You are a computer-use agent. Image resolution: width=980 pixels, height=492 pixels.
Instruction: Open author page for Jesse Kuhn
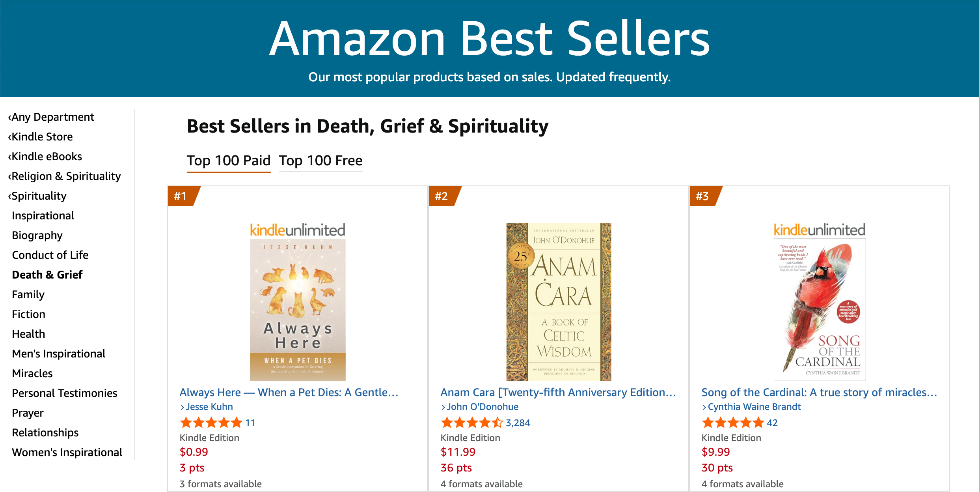(209, 407)
